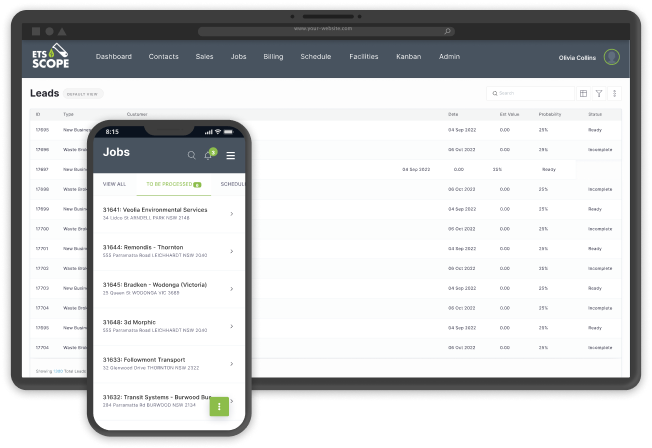652x448 pixels.
Task: Click the Jobs title on the phone
Action: coord(116,152)
